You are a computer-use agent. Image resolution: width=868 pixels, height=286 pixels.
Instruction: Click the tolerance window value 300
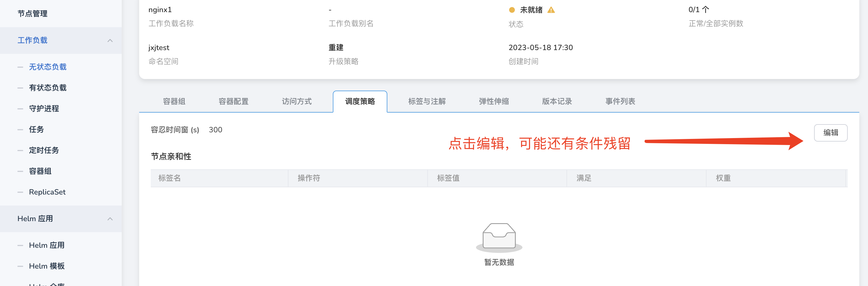click(x=215, y=130)
